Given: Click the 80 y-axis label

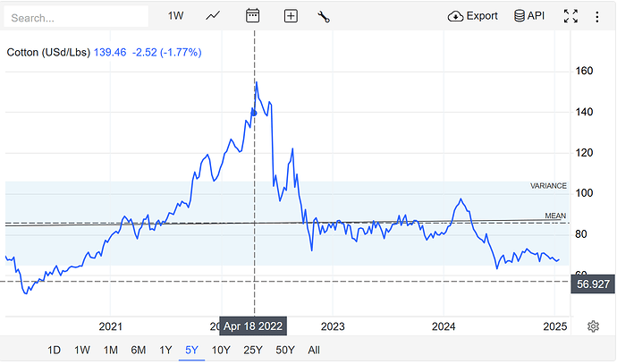Looking at the screenshot, I should [x=581, y=234].
